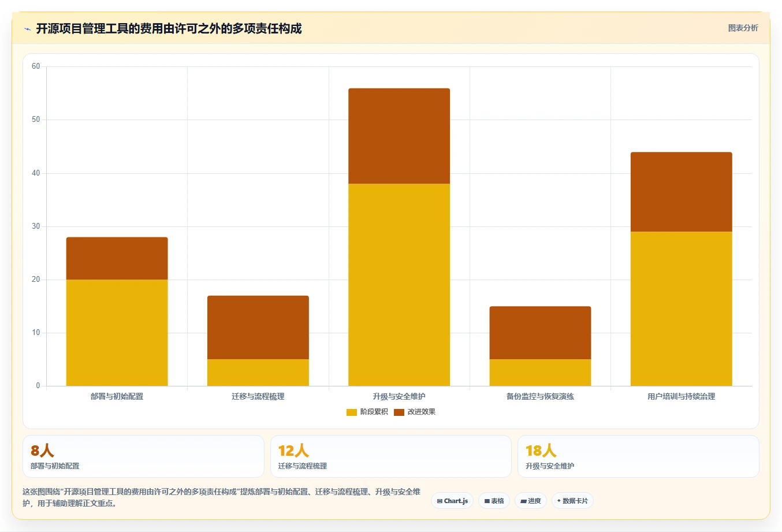Click the icon inside the 进度 tag
Screen dimensions: 782x532
click(524, 501)
